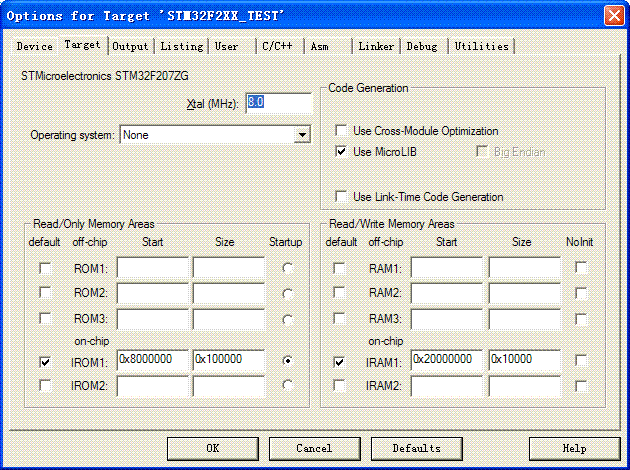630x470 pixels.
Task: Enable NoInit for IRAM1
Action: 581,360
